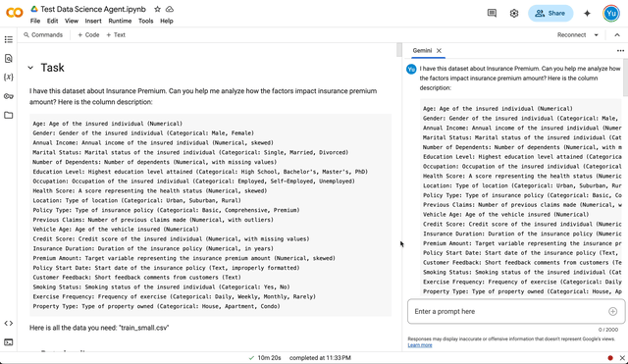Click the 'Vehicle Age' line in the Gemini panel
This screenshot has height=364, width=628.
pyautogui.click(x=506, y=215)
